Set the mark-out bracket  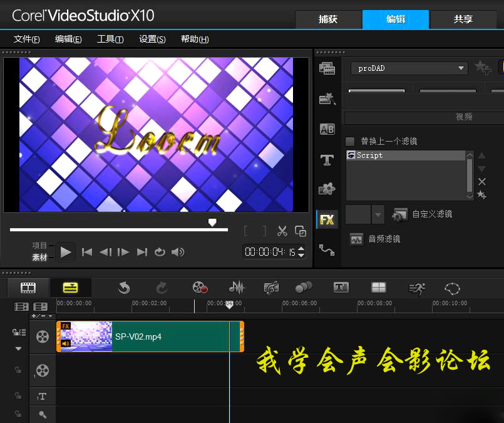(x=264, y=231)
